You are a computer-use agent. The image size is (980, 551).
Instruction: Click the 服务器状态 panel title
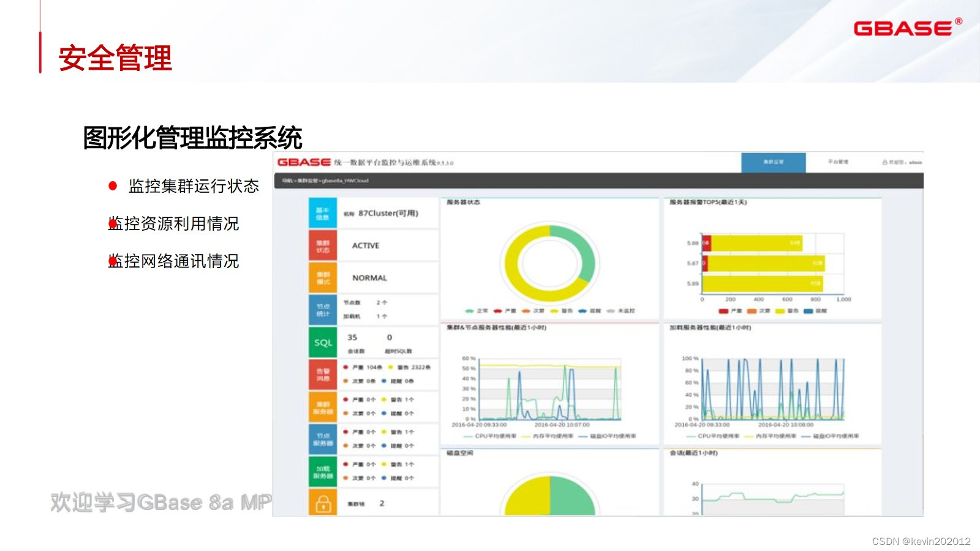(463, 202)
